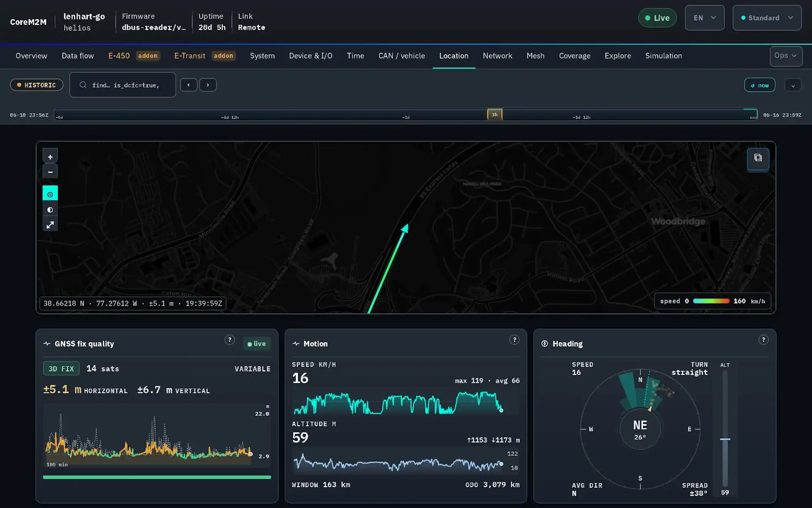Click altitude vertical slider handle
The height and width of the screenshot is (508, 812).
(x=725, y=439)
